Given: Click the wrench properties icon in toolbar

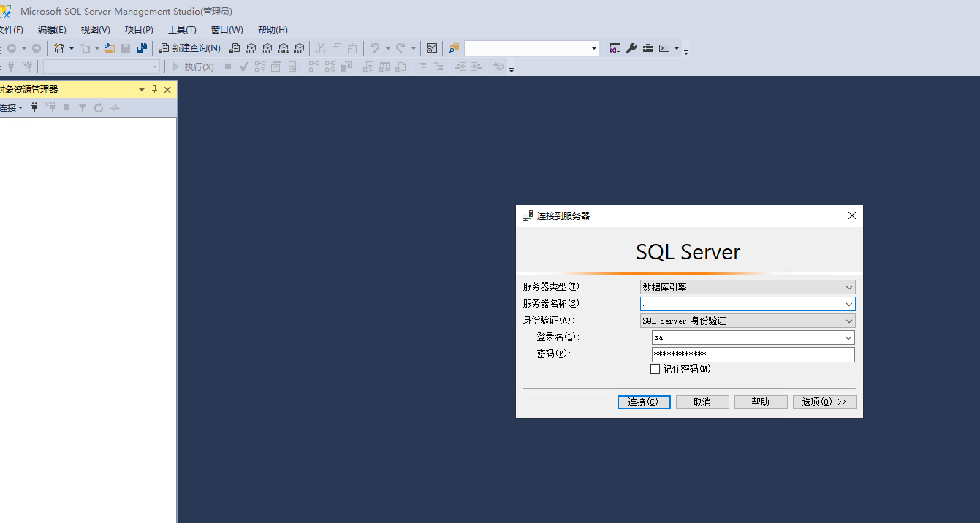Looking at the screenshot, I should (x=631, y=48).
